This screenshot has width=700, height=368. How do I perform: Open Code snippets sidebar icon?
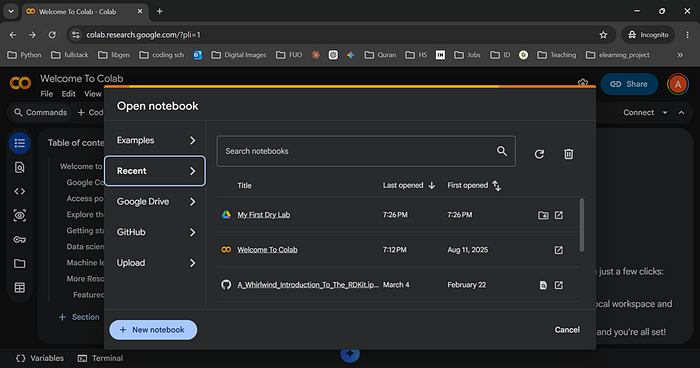[x=20, y=192]
